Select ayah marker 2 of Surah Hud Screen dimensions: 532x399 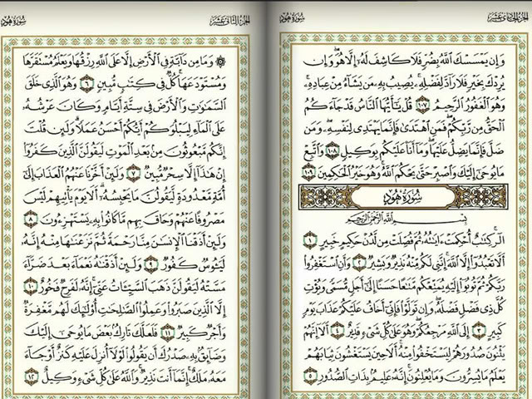[359, 263]
